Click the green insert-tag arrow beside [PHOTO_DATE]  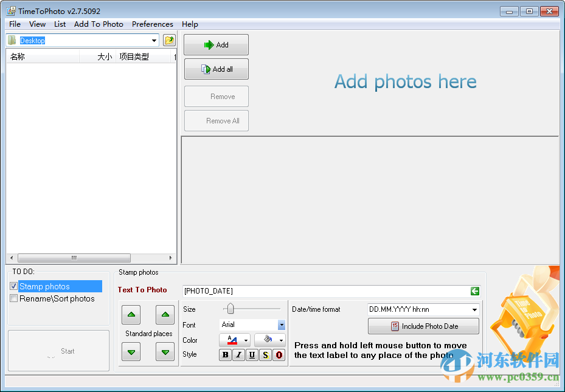(x=475, y=291)
